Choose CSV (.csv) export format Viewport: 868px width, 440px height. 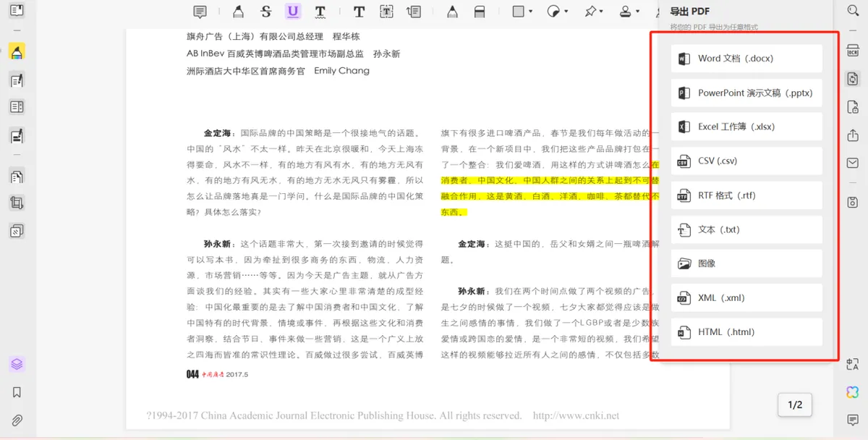point(746,161)
